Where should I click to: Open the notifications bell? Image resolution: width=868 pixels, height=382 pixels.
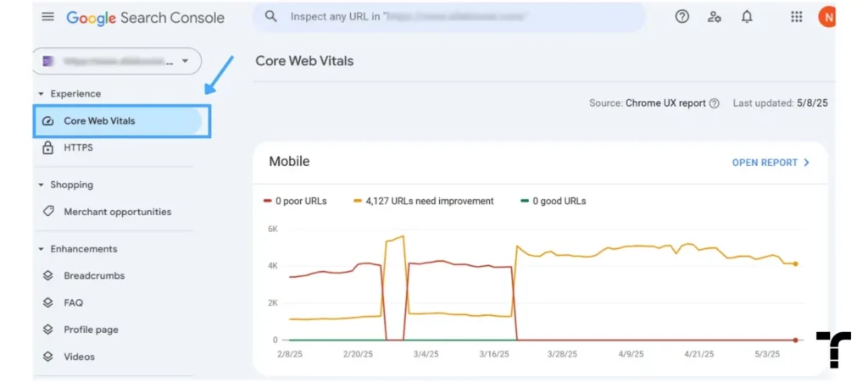tap(747, 17)
